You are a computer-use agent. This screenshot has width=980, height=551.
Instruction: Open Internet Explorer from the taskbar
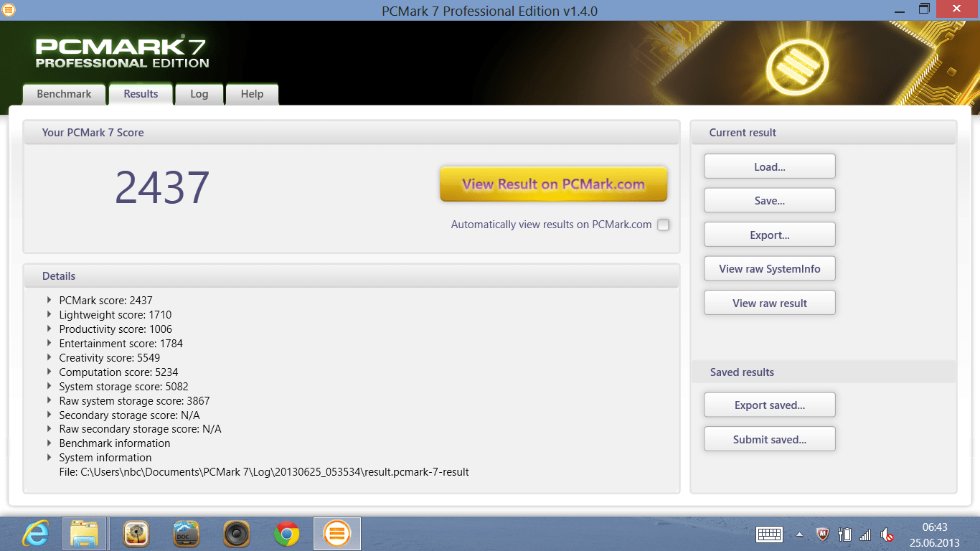pos(35,533)
